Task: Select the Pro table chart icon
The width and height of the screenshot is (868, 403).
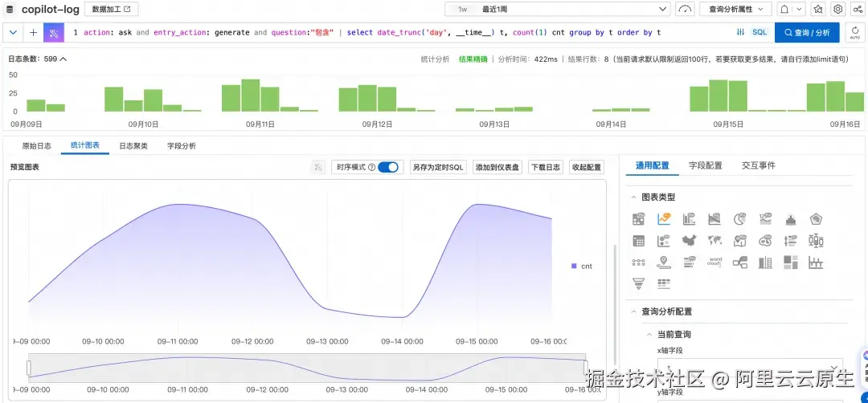Action: point(638,219)
